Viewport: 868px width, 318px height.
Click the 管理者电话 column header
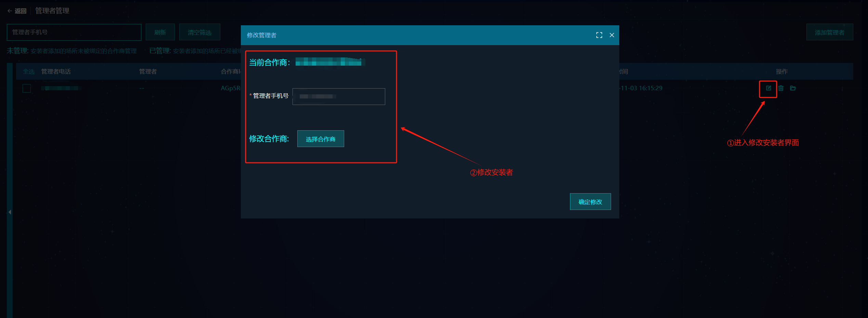point(56,71)
